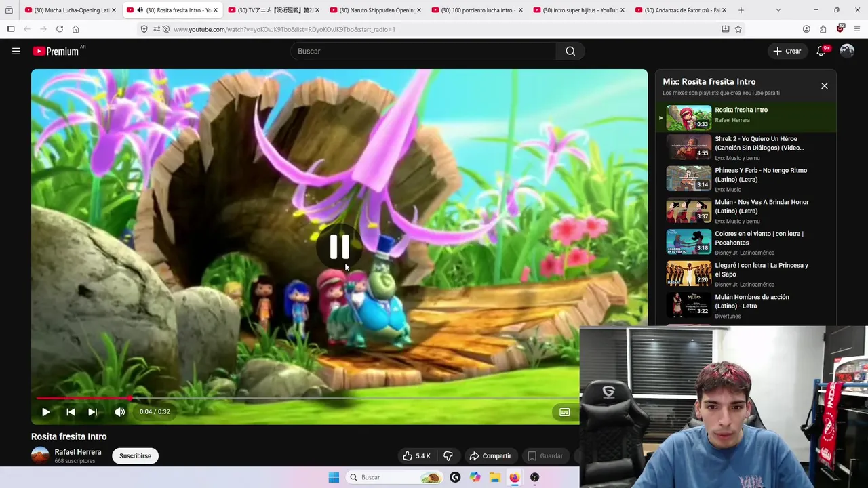Open the notifications bell

821,51
